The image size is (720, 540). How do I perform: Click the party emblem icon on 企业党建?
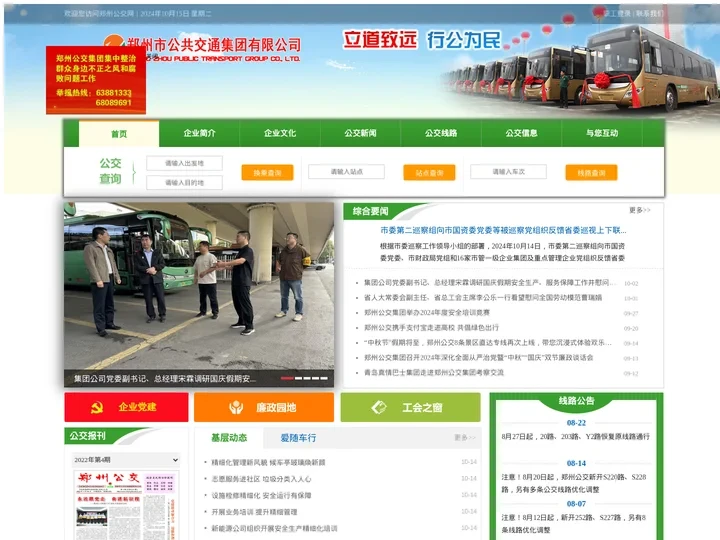[97, 407]
